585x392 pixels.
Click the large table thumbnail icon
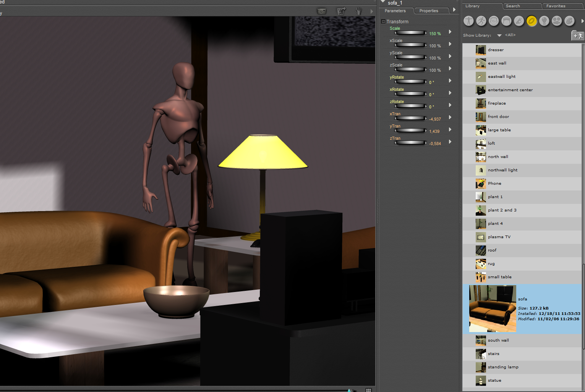(481, 130)
